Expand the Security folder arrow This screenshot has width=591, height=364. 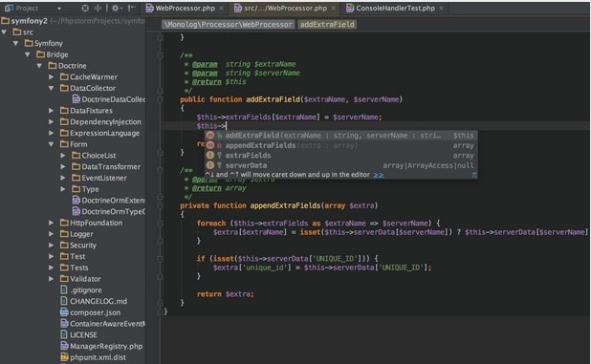(52, 245)
